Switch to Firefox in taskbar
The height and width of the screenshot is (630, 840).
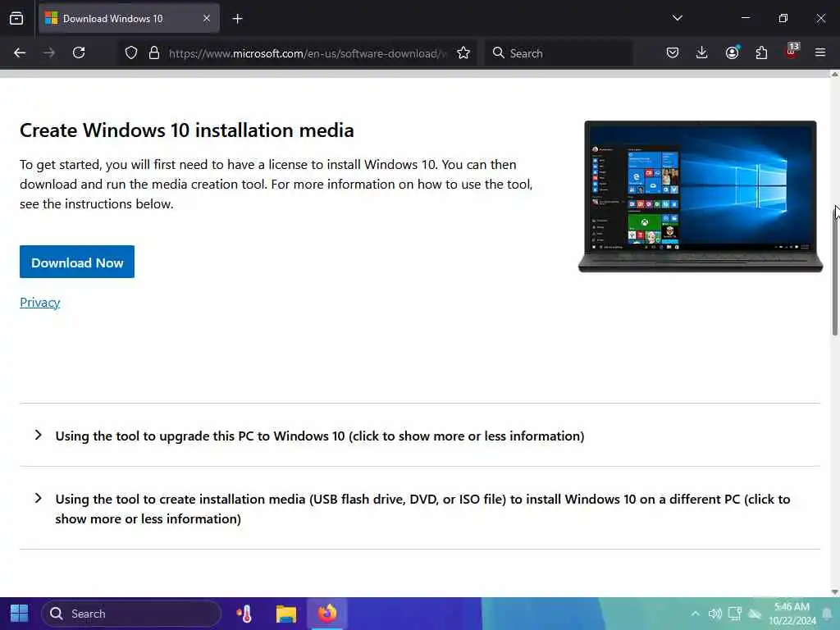(326, 614)
